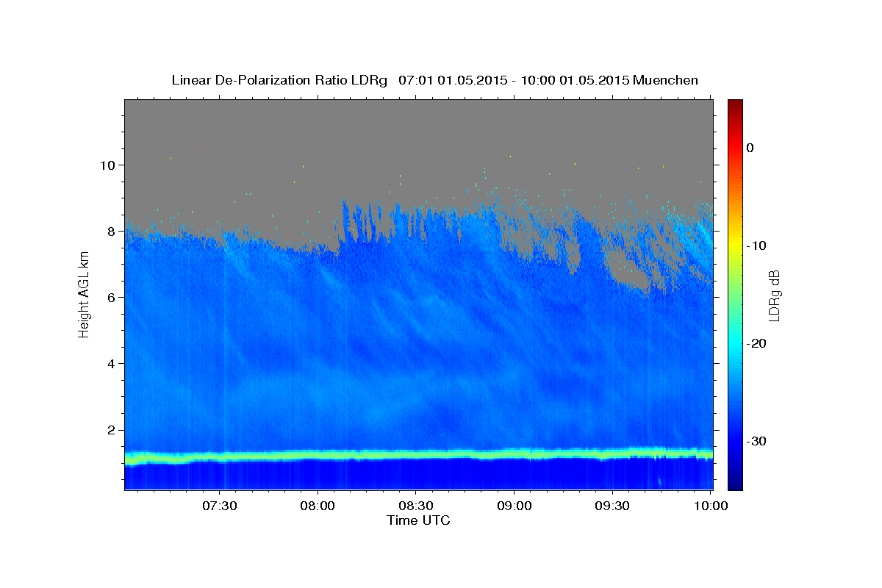Image resolution: width=882 pixels, height=588 pixels.
Task: Click the plot title 'Linear De-Polarization Ratio LDRg'
Action: tap(279, 80)
